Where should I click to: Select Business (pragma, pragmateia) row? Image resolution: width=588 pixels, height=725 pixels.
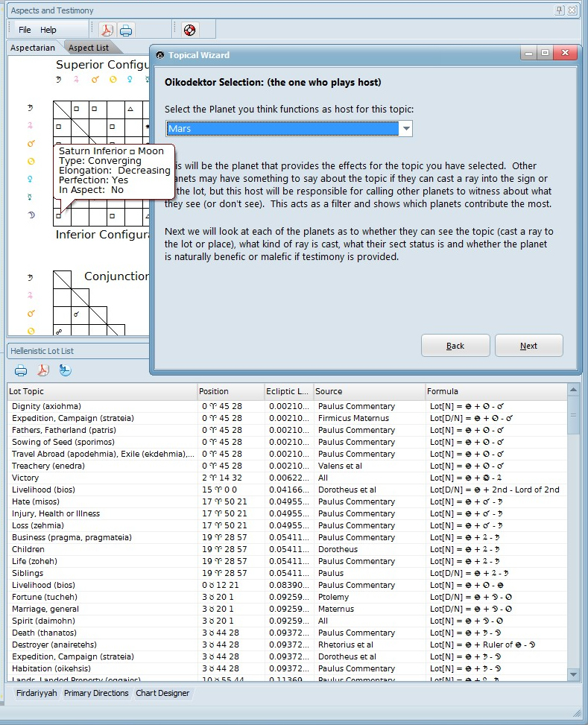tap(287, 537)
